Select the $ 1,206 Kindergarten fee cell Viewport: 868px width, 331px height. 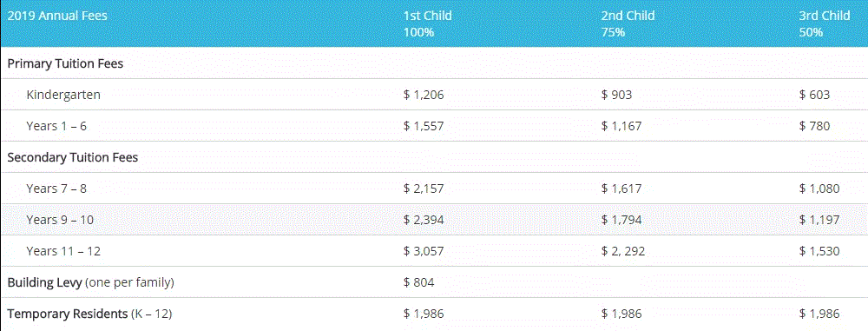click(424, 95)
